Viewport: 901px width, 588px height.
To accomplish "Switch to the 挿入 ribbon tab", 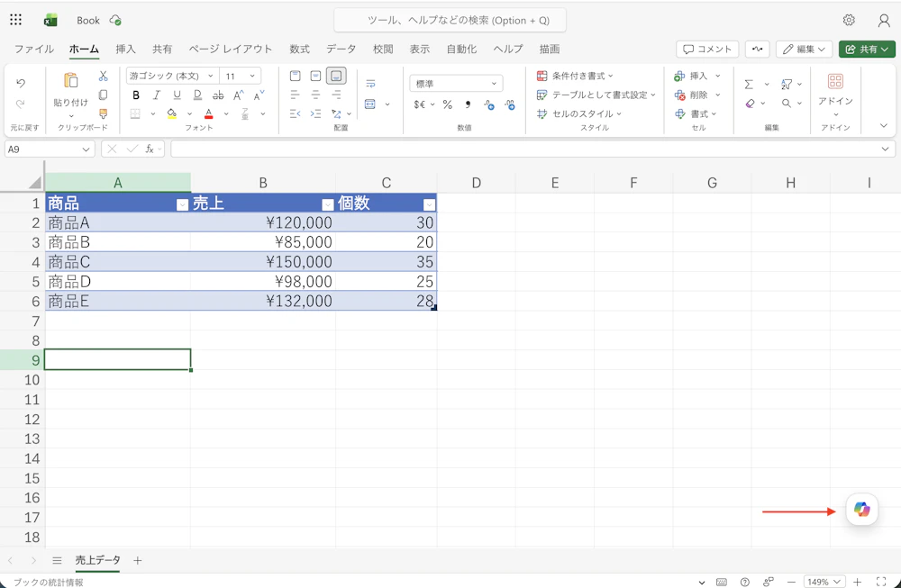I will 125,49.
